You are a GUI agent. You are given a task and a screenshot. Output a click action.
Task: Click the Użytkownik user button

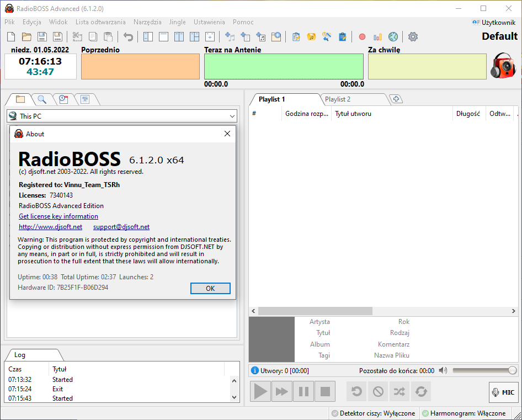pos(494,22)
